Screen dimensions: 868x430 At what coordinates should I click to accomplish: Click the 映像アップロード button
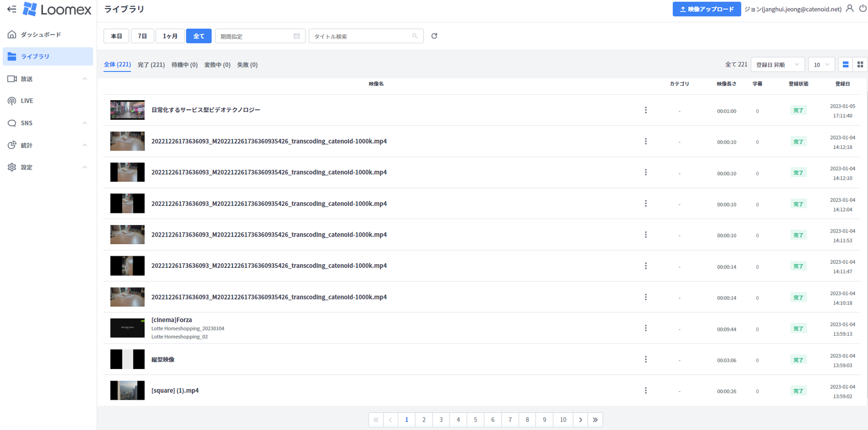click(706, 9)
